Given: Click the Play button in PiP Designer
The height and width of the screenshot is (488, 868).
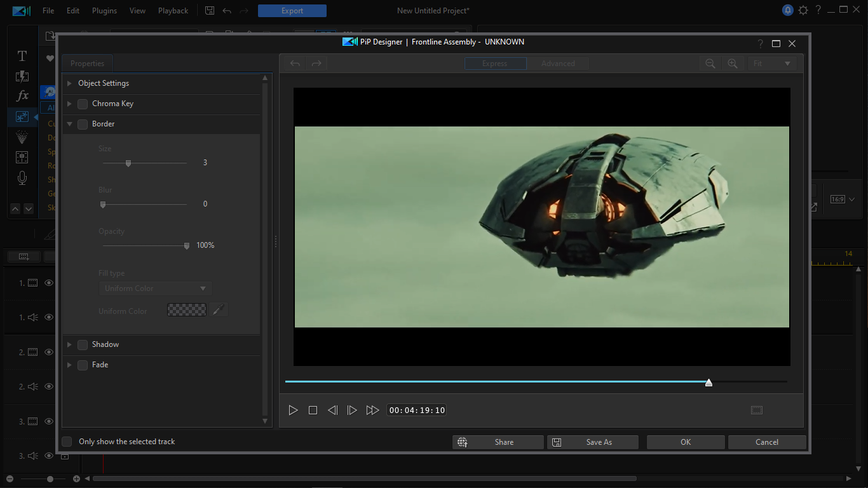Looking at the screenshot, I should 293,410.
